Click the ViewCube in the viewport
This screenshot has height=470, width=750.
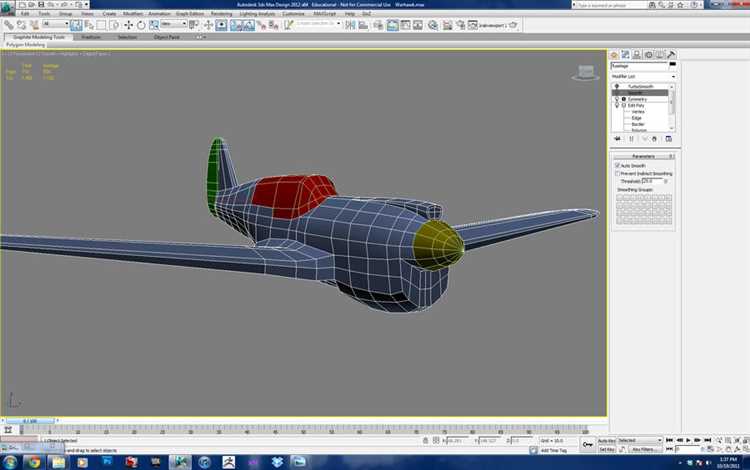[585, 73]
